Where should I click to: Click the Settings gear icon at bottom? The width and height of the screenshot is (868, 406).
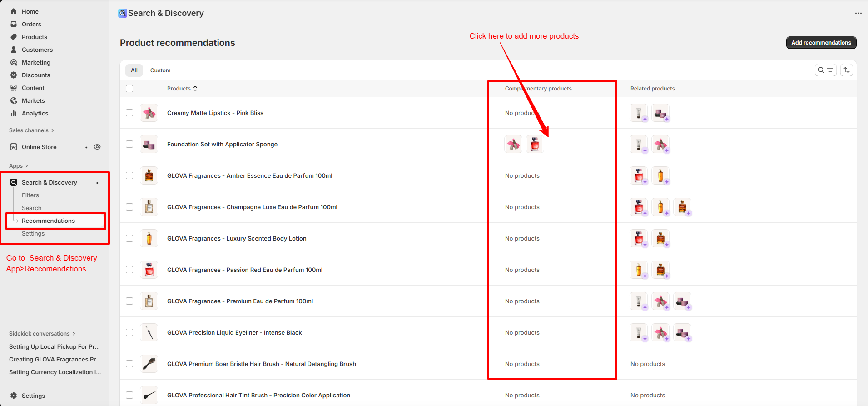click(x=14, y=396)
